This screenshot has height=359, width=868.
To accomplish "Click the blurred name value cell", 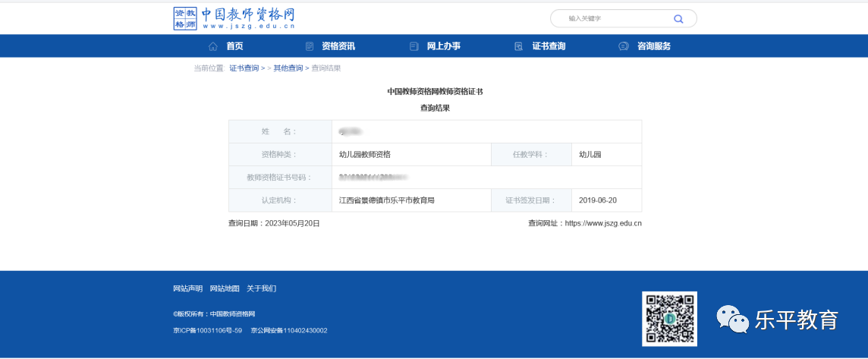I will click(x=486, y=132).
